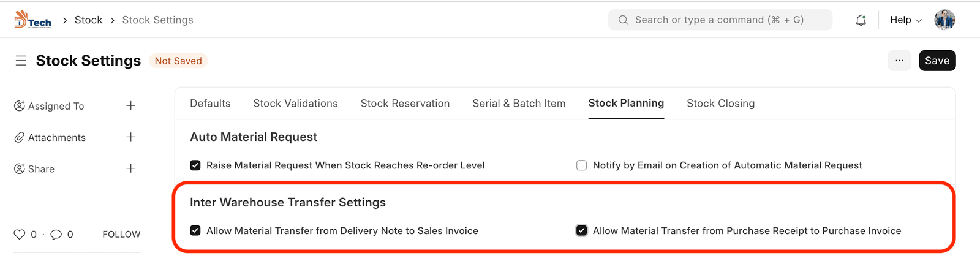This screenshot has height=261, width=980.
Task: Uncheck Raise Material Request at Re-order Level
Action: [x=195, y=165]
